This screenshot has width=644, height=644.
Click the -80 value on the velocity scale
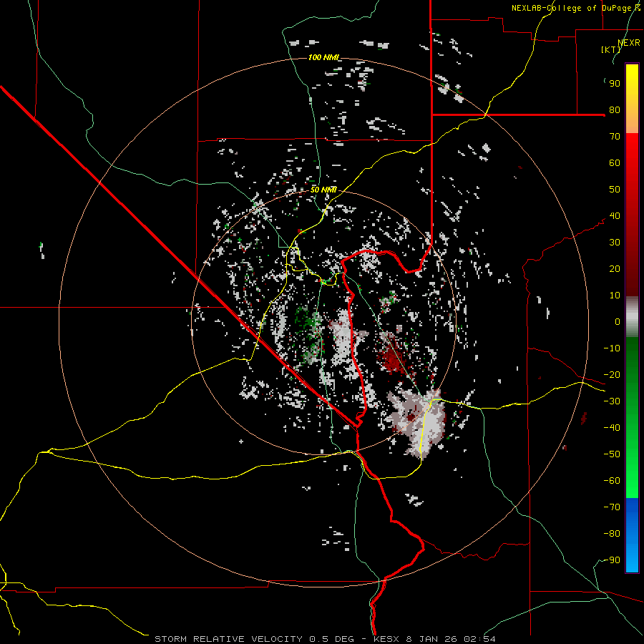click(x=612, y=534)
